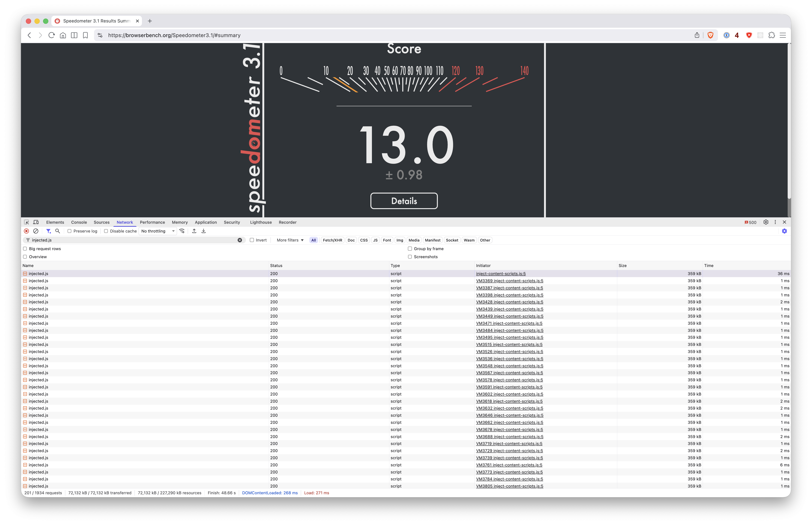Click the Details button under the score

point(404,201)
